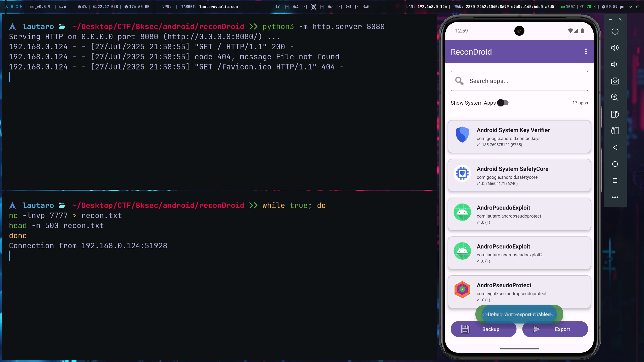Click Android System SafetyCore chip icon
The height and width of the screenshot is (362, 644).
pos(462,173)
